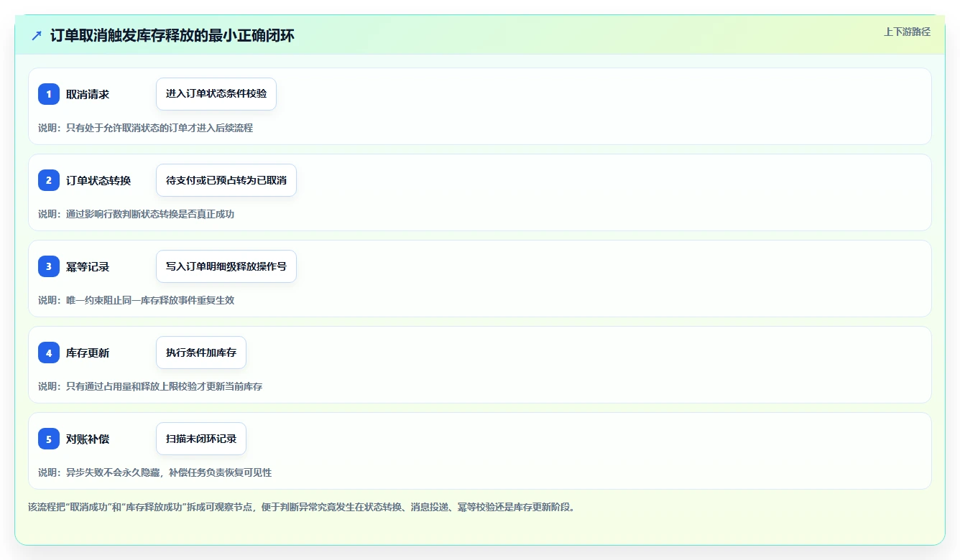The width and height of the screenshot is (960, 560).
Task: Click step number 3 badge
Action: tap(49, 266)
